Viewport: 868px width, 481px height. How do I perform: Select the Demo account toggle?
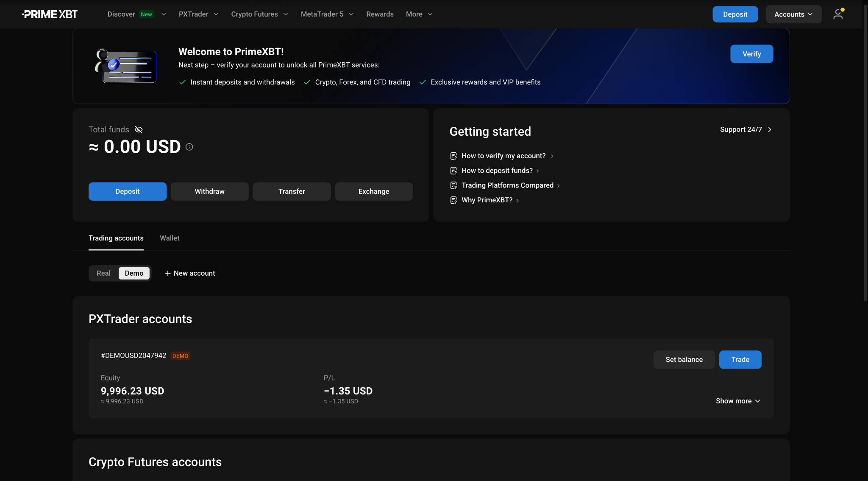pos(134,274)
